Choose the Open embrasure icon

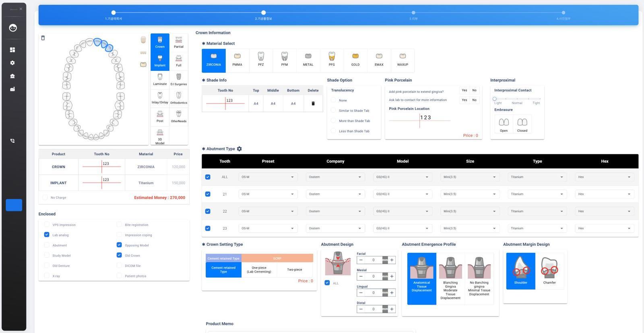click(504, 124)
